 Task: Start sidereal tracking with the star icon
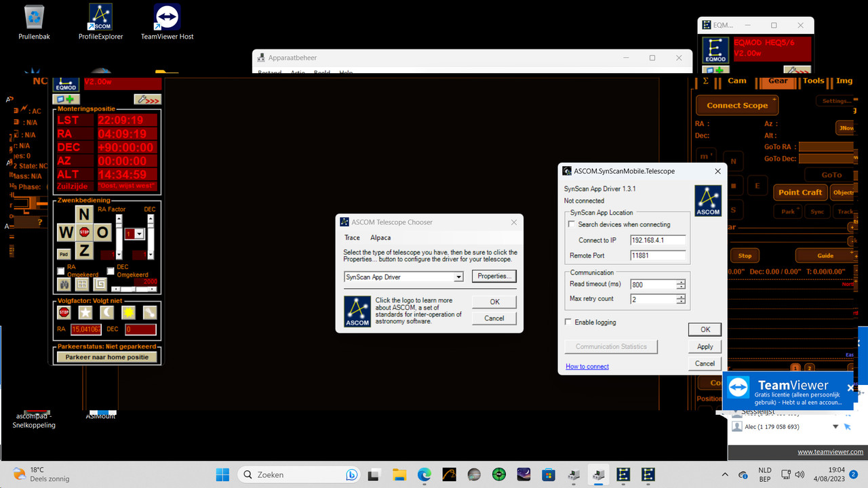(85, 312)
